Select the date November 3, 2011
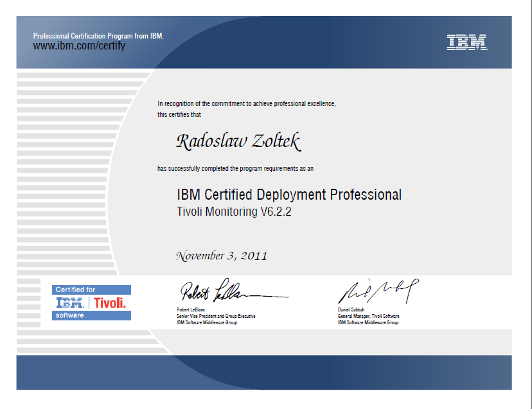Screen dimensions: 532x409 222,256
